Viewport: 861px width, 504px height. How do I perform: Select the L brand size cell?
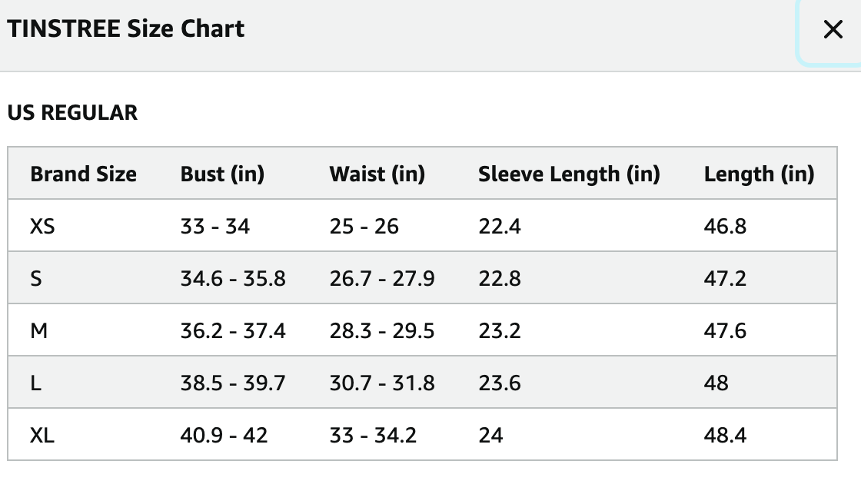point(35,383)
